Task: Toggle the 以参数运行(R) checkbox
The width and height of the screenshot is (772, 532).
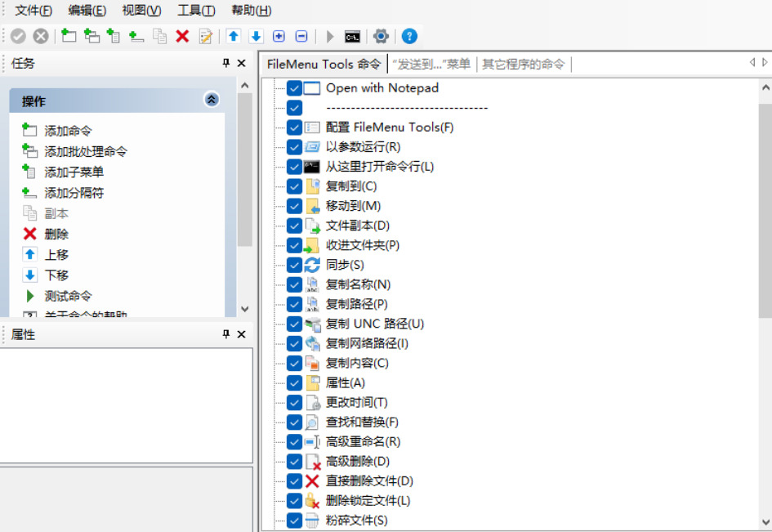Action: (294, 147)
